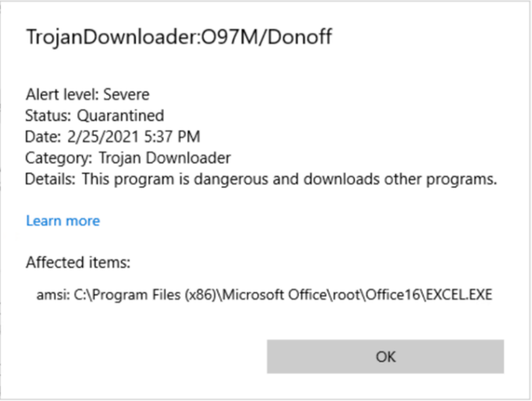The height and width of the screenshot is (401, 532).
Task: Select the "Severe" alert level value
Action: tap(127, 94)
